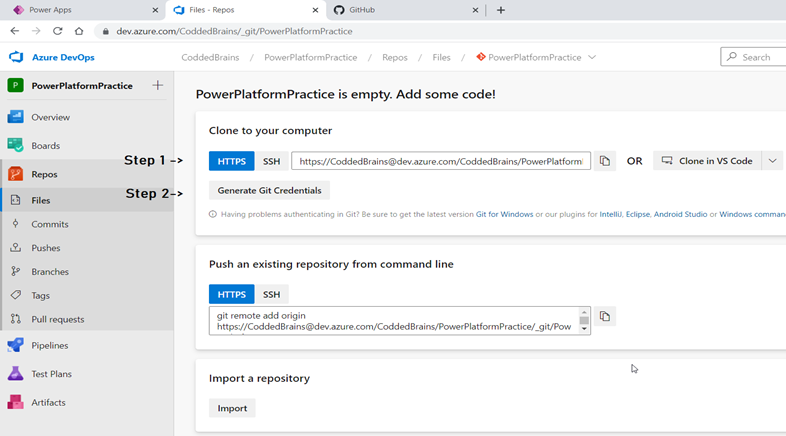Select SSH under Clone to your computer
The image size is (786, 436).
click(x=272, y=161)
